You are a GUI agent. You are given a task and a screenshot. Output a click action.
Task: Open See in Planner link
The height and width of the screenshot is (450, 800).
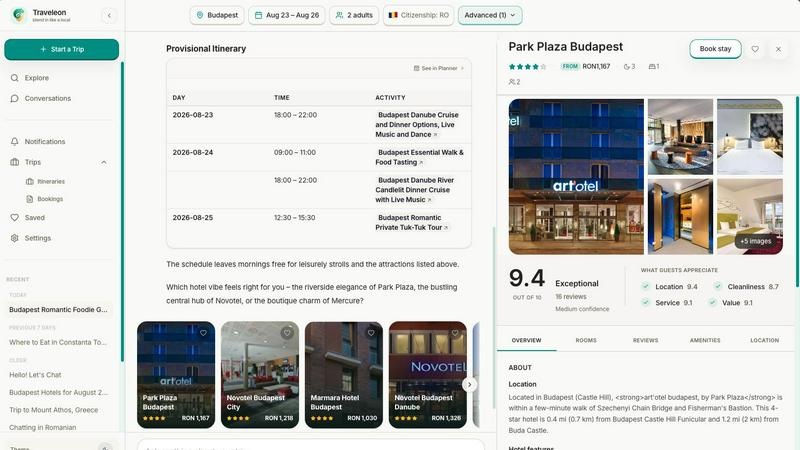tap(439, 68)
